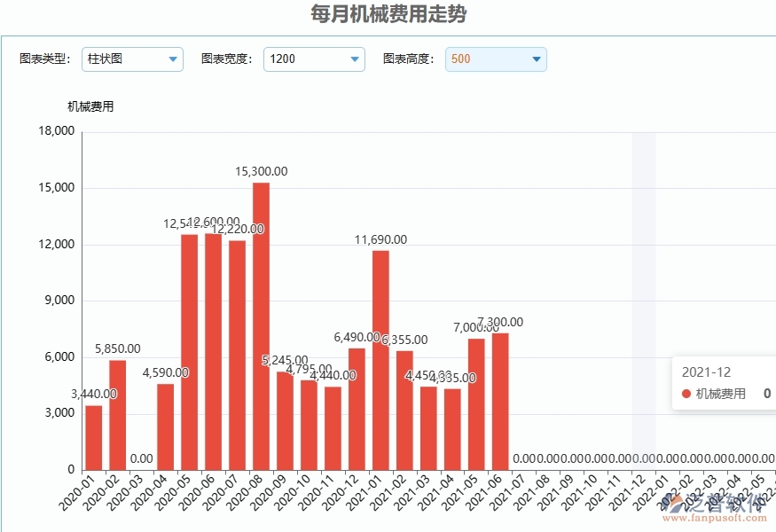Image resolution: width=776 pixels, height=532 pixels.
Task: Click the chart title 每月机械费用走势
Action: pyautogui.click(x=388, y=14)
